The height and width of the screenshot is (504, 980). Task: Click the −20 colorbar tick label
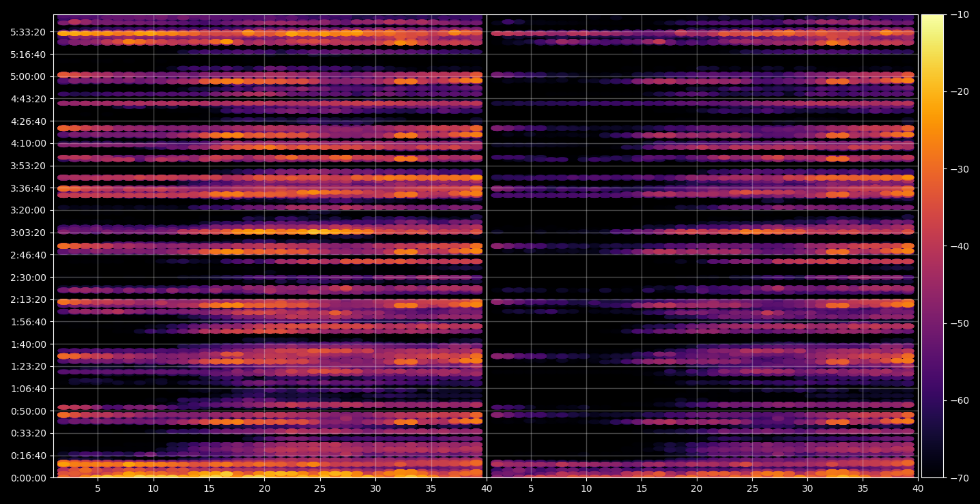pos(960,92)
